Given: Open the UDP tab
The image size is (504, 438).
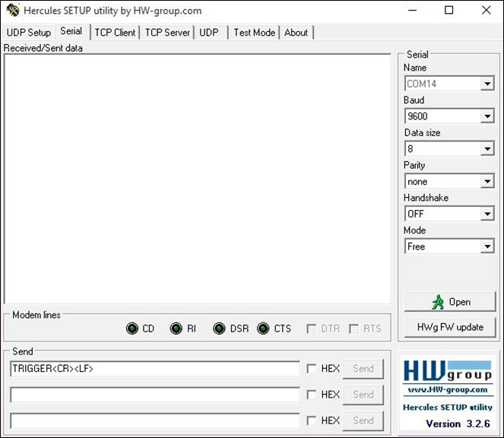Looking at the screenshot, I should coord(209,33).
